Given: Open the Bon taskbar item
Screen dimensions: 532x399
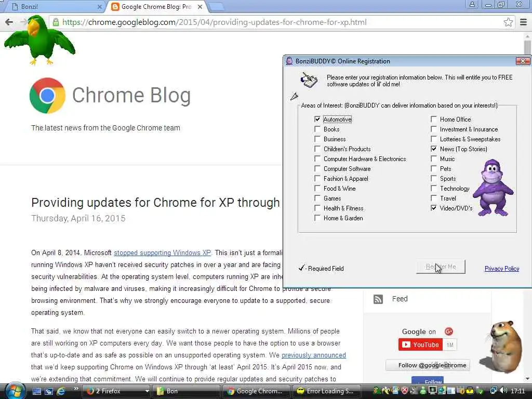Looking at the screenshot, I should (x=185, y=391).
